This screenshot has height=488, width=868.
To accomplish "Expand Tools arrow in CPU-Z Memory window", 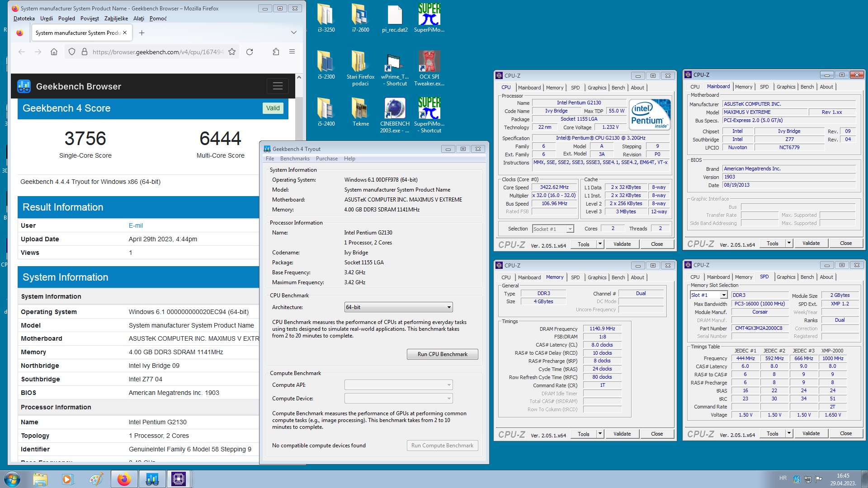I will (600, 434).
